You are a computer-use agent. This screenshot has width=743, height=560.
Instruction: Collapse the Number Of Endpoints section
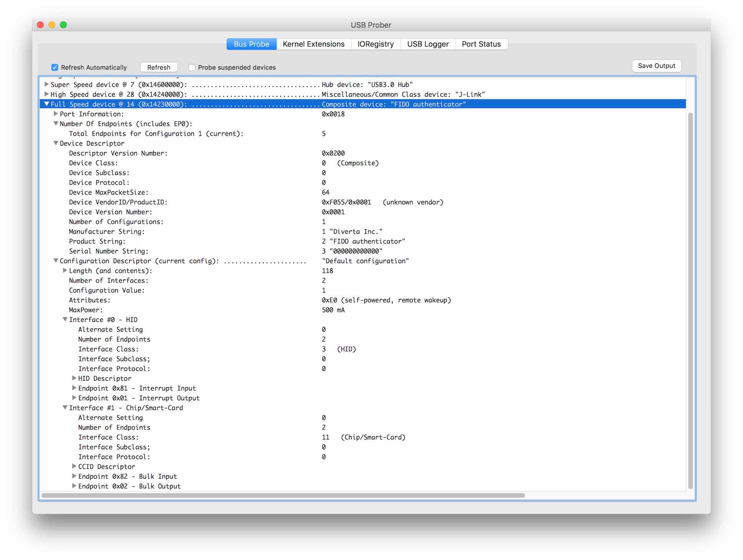click(55, 123)
